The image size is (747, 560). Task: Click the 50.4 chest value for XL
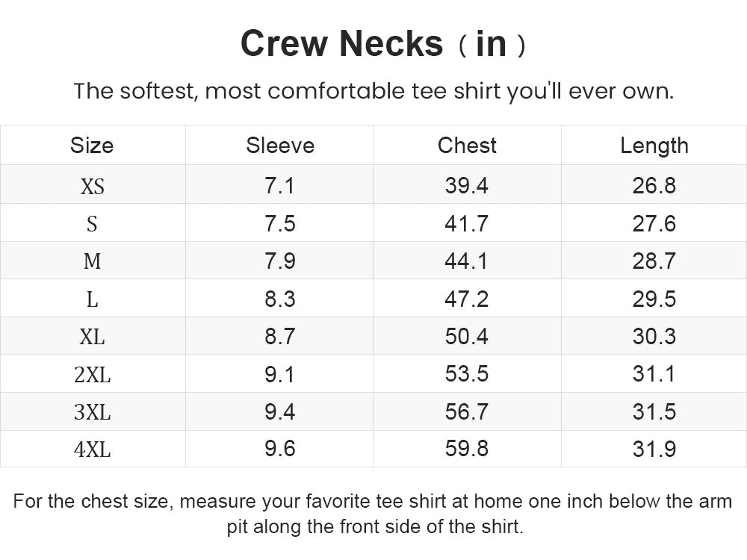[x=466, y=336]
